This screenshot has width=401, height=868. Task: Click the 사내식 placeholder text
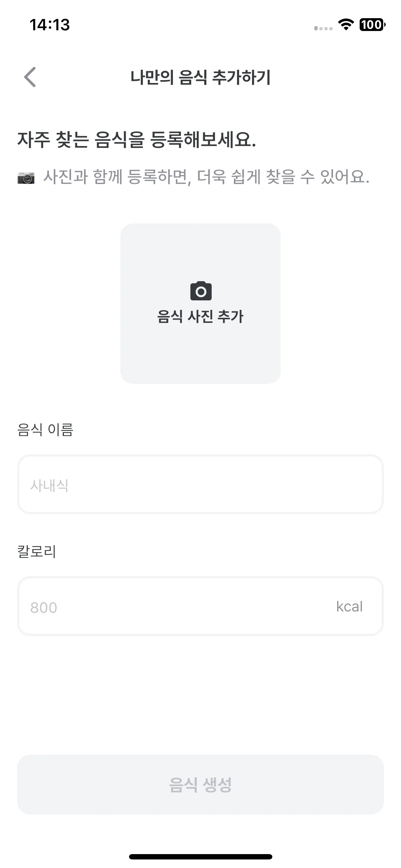click(49, 486)
